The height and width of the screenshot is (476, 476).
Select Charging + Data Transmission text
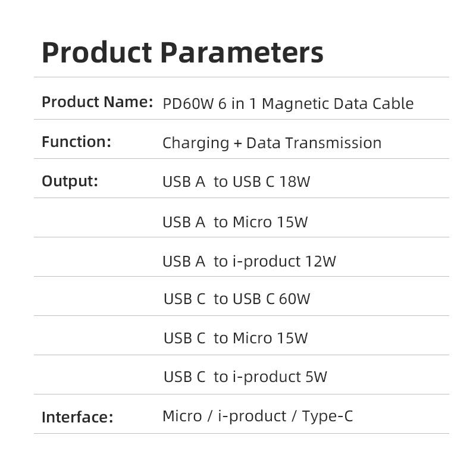(x=271, y=143)
